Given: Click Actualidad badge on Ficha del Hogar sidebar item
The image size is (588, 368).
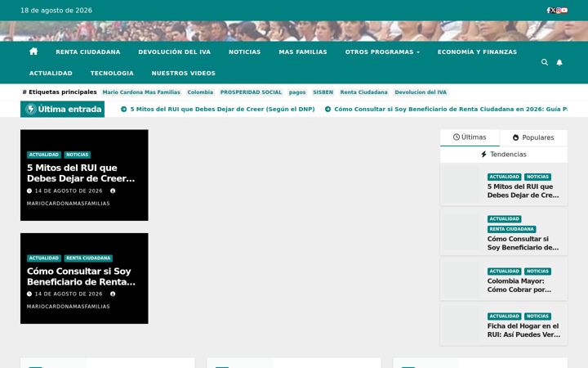Looking at the screenshot, I should point(505,316).
